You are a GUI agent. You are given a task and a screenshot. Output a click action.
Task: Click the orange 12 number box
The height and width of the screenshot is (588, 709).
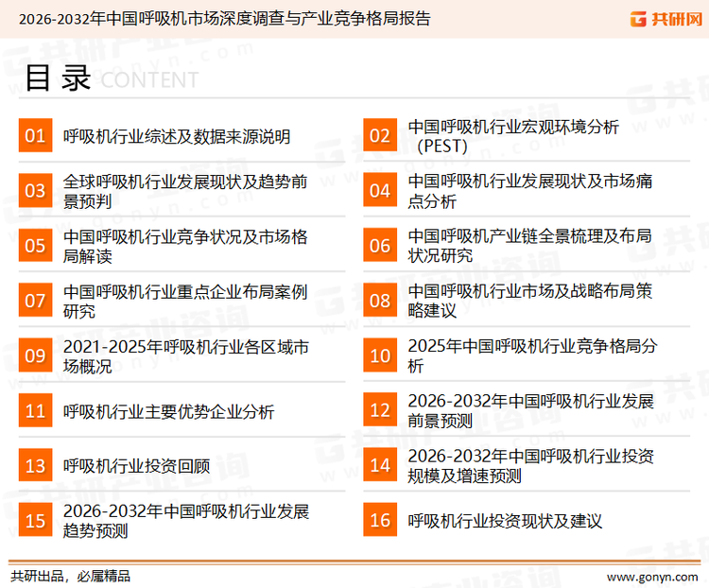point(380,409)
